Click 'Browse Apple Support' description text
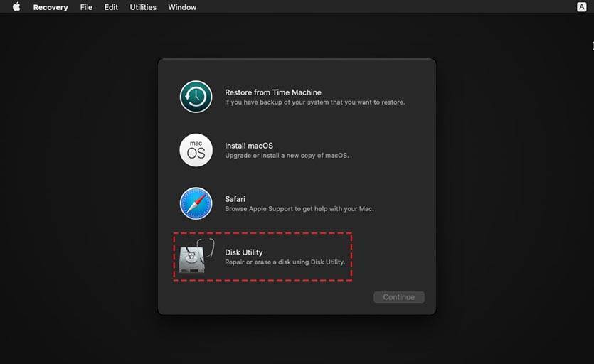 point(299,209)
